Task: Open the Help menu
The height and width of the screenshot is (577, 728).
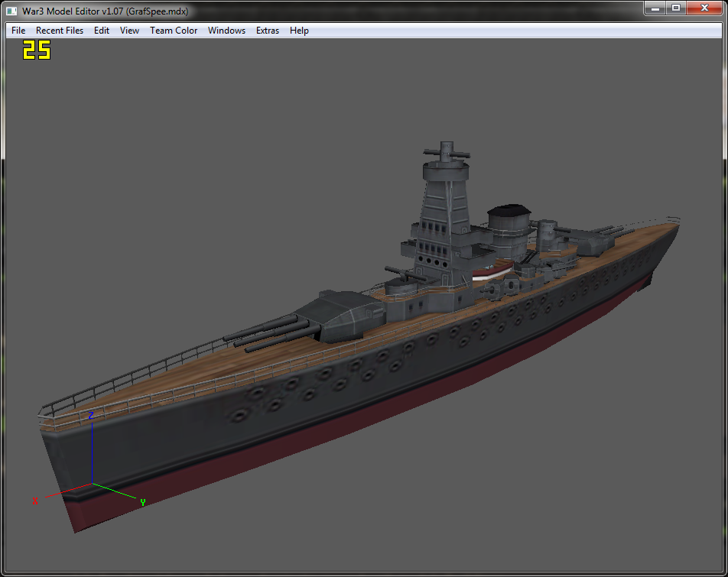Action: click(299, 31)
